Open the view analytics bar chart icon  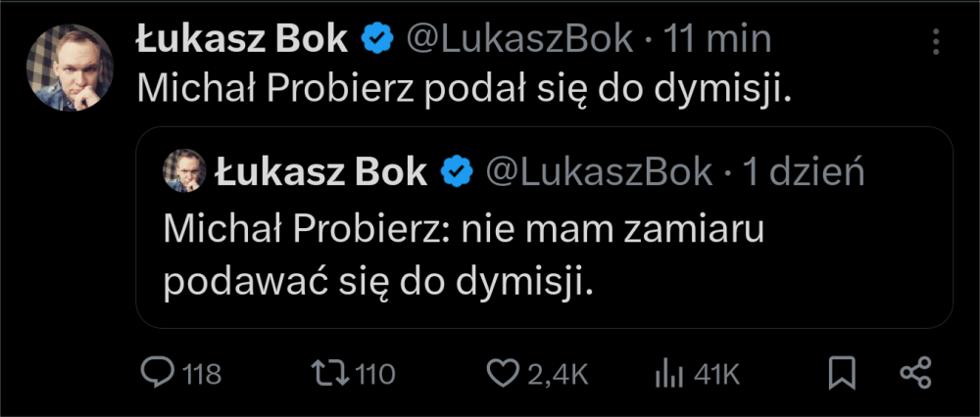[667, 372]
